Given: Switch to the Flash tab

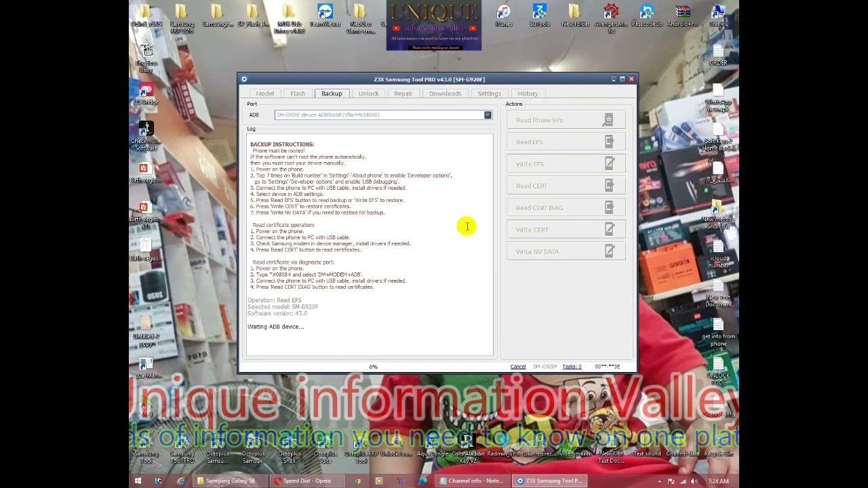Looking at the screenshot, I should click(298, 94).
